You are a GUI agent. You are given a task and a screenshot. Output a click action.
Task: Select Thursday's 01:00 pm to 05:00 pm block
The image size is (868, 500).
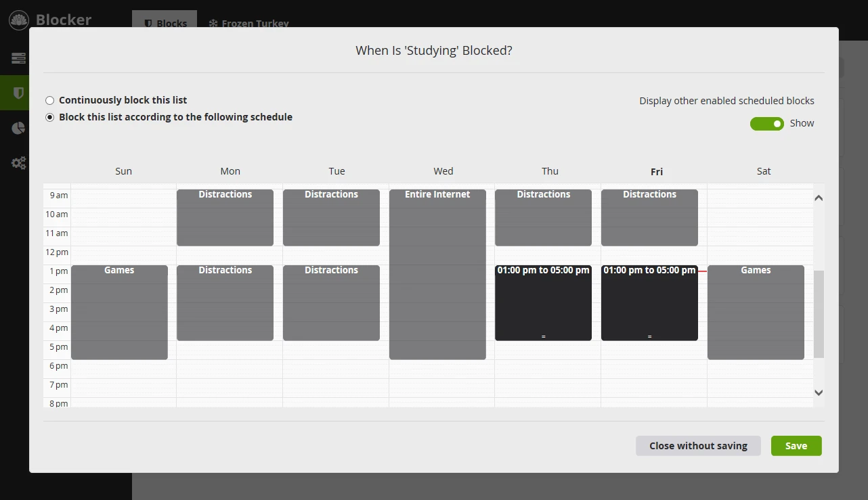543,302
